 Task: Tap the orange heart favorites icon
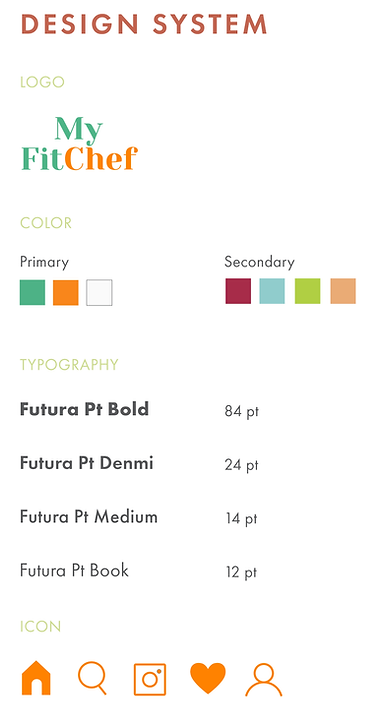[208, 678]
